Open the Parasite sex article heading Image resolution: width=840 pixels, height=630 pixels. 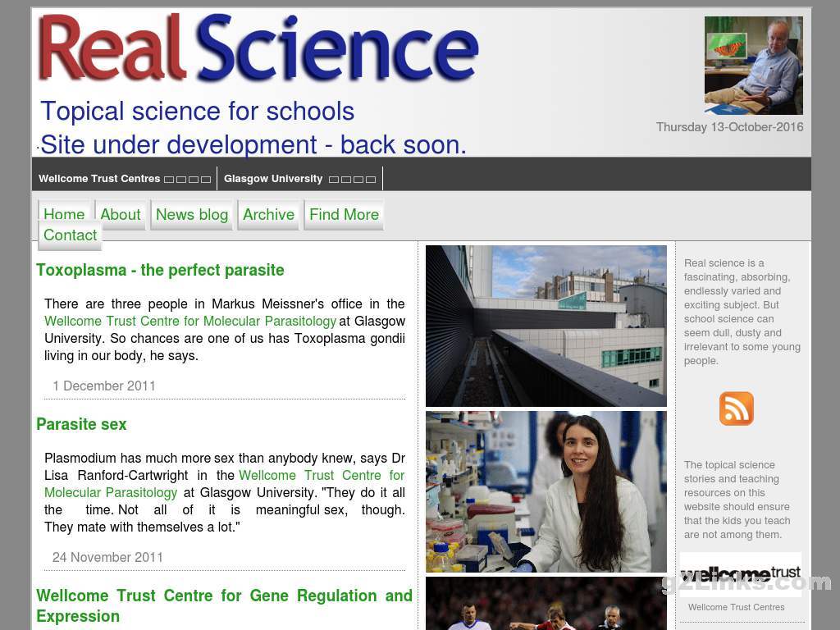(81, 424)
